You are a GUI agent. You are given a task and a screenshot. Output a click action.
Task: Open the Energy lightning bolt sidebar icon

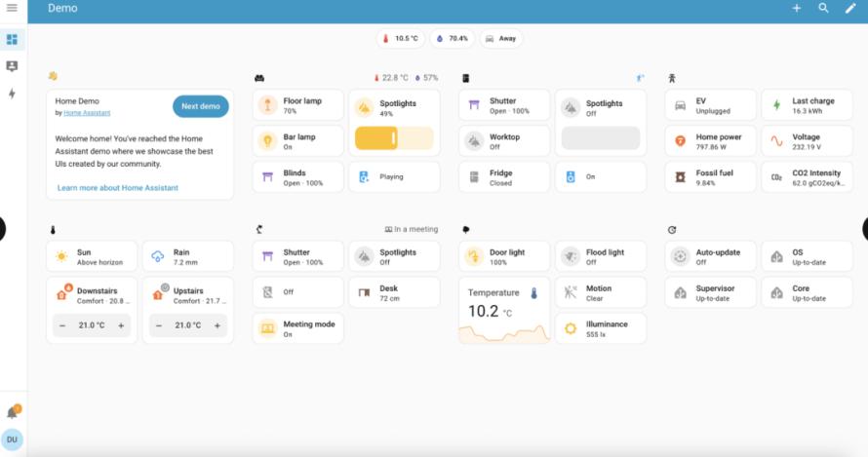12,94
